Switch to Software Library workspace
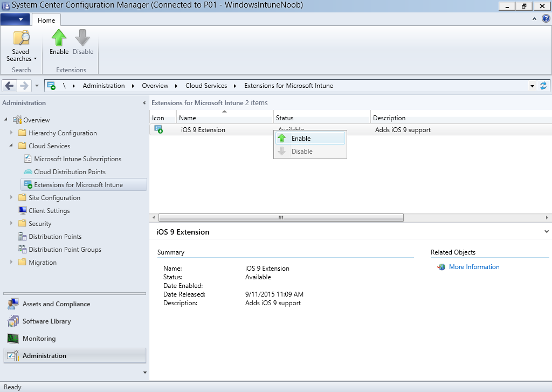The height and width of the screenshot is (392, 552). 74,321
